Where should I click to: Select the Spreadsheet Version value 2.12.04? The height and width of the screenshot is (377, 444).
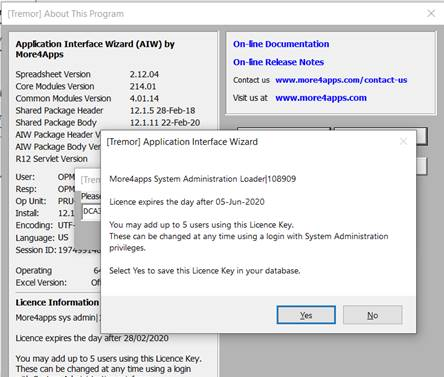[144, 74]
